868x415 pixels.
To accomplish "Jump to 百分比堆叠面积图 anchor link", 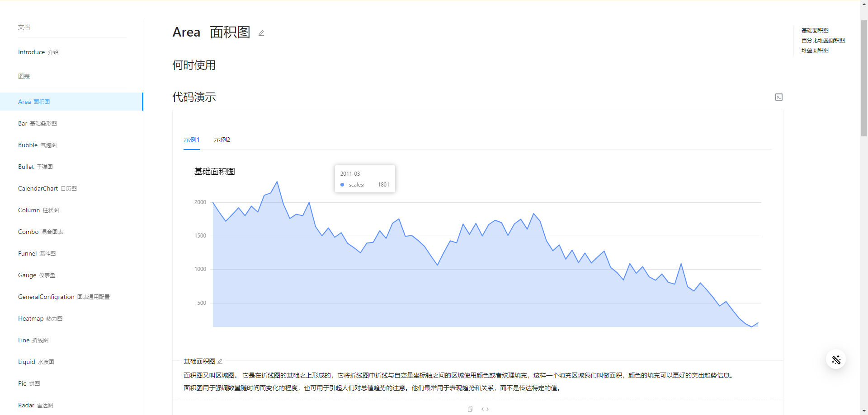I will point(823,40).
